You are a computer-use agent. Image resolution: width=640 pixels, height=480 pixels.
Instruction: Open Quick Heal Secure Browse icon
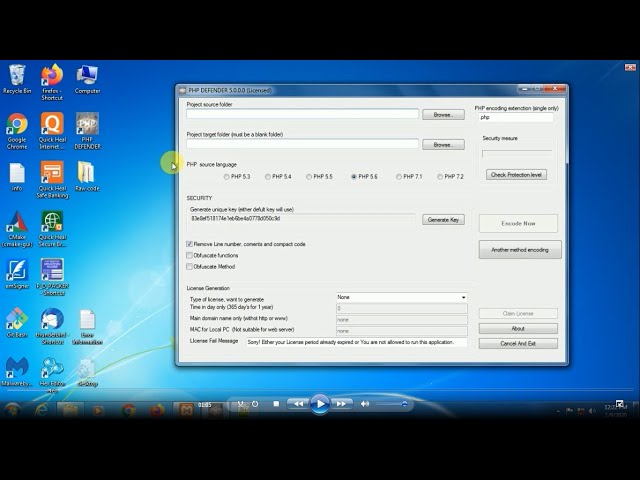click(52, 229)
